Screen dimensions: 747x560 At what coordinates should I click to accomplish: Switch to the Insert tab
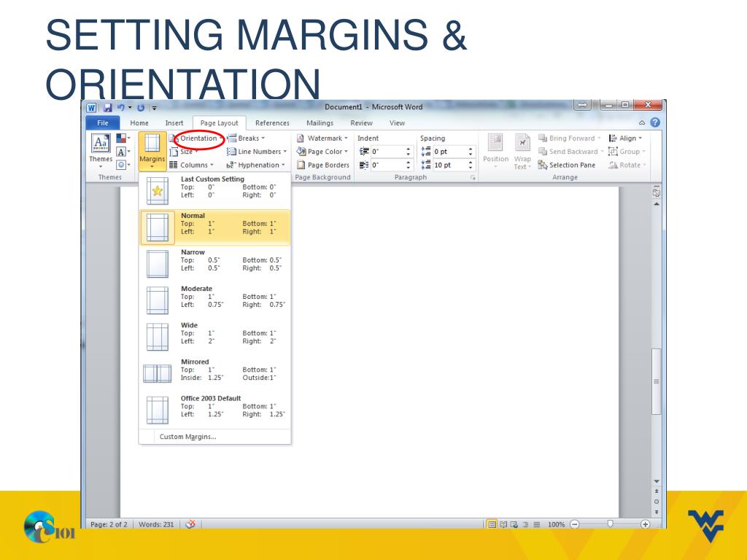(174, 122)
